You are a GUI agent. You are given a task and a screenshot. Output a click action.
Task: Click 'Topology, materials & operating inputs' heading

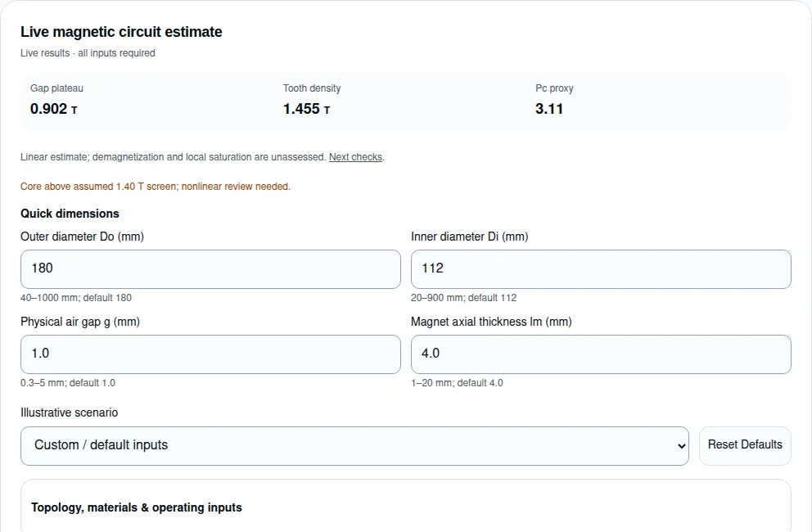pos(136,507)
